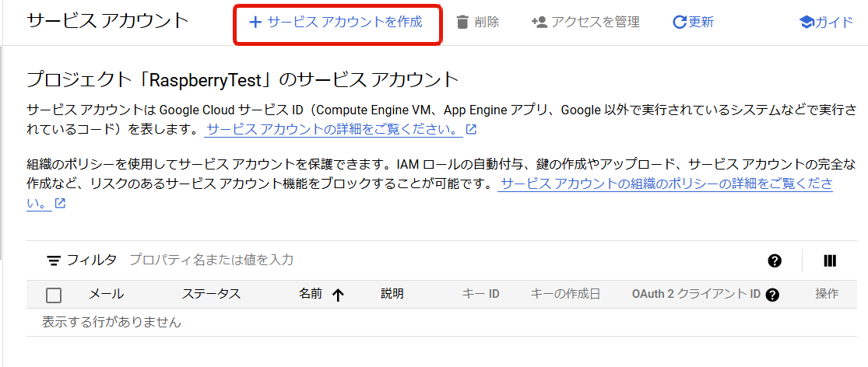Click the ascending sort arrow next to 名前

coord(338,295)
